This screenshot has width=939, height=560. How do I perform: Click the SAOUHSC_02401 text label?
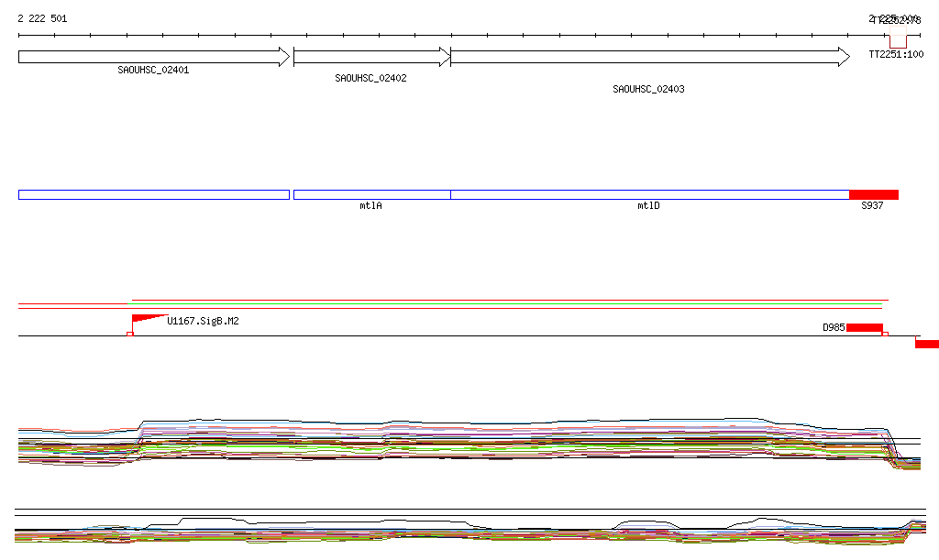pyautogui.click(x=153, y=71)
